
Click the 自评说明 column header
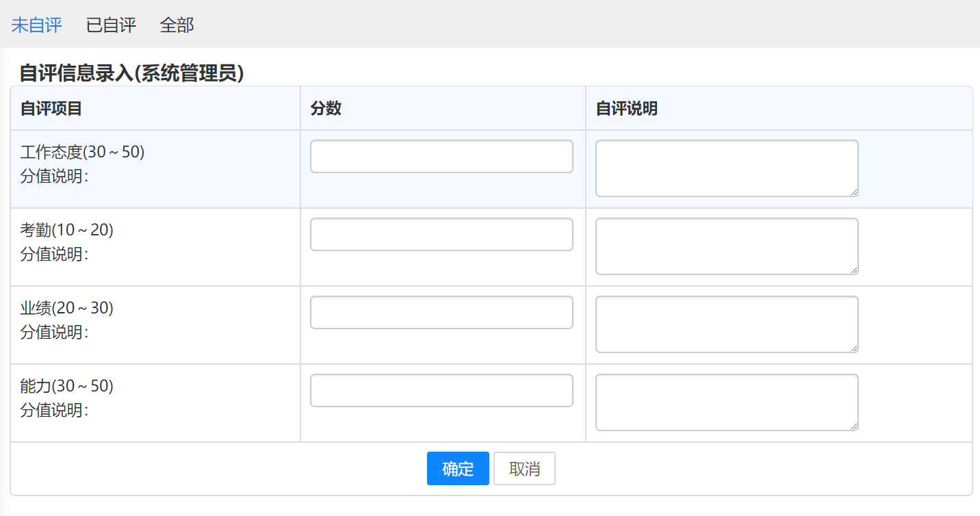coord(626,108)
